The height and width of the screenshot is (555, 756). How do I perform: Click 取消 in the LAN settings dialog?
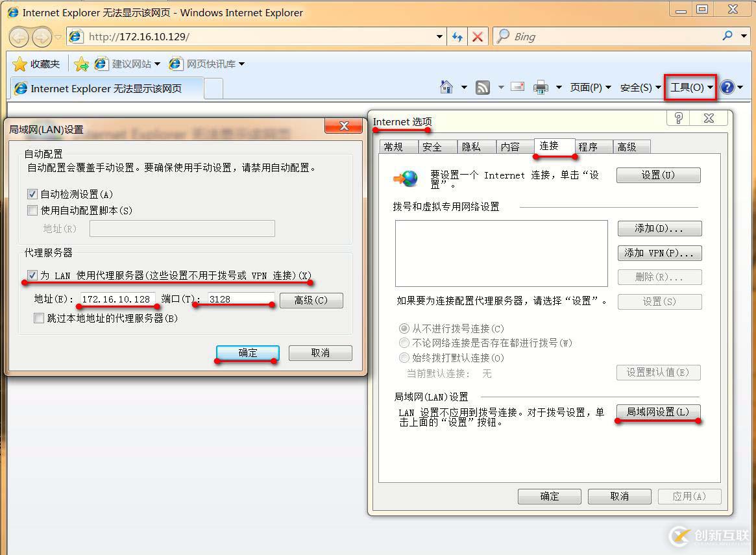[x=320, y=353]
